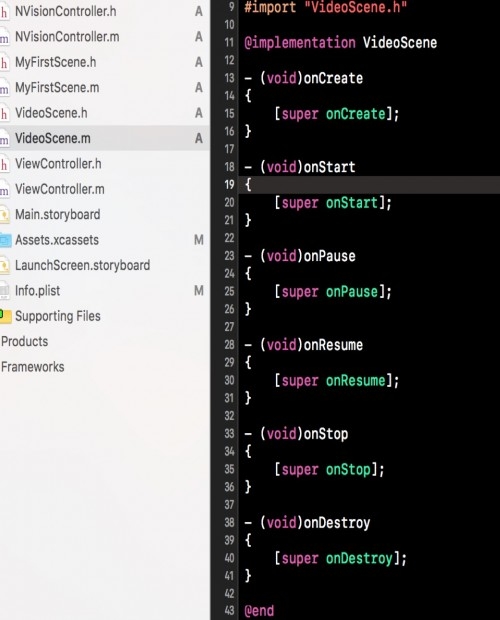Click the #import "VideoScene.h" line
Screen dimensions: 500x620
325,7
